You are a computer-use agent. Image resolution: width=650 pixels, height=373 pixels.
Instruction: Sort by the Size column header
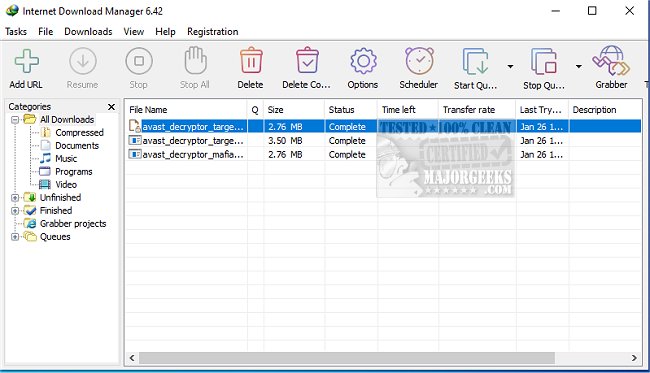[294, 110]
